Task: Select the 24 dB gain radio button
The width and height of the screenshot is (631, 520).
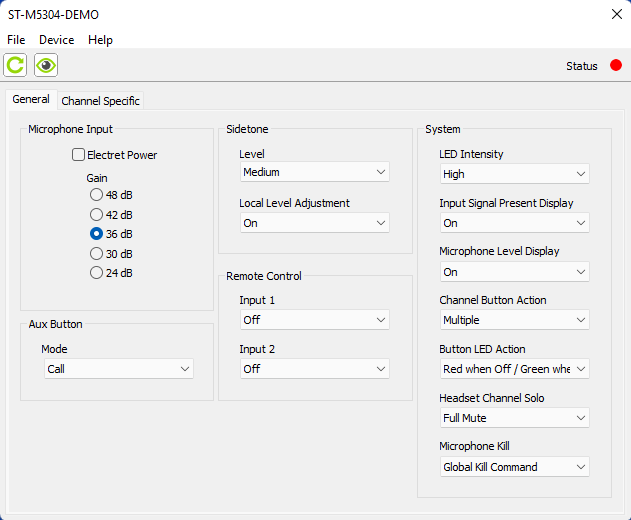Action: tap(96, 273)
